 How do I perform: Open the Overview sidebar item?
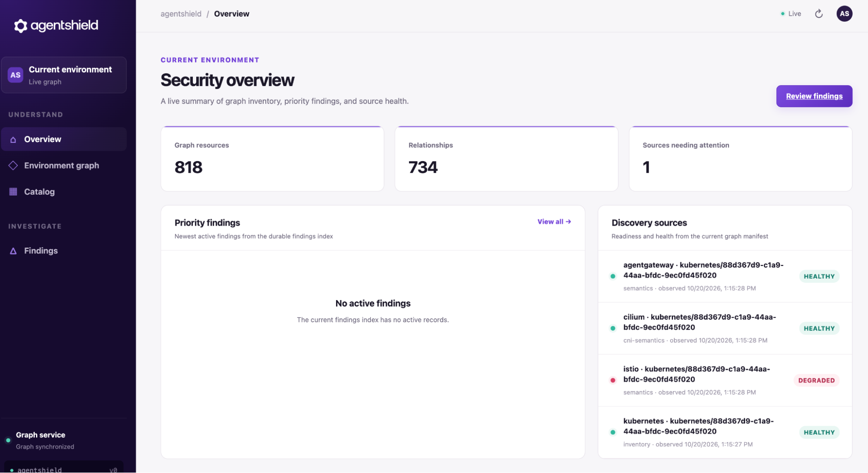[x=64, y=139]
